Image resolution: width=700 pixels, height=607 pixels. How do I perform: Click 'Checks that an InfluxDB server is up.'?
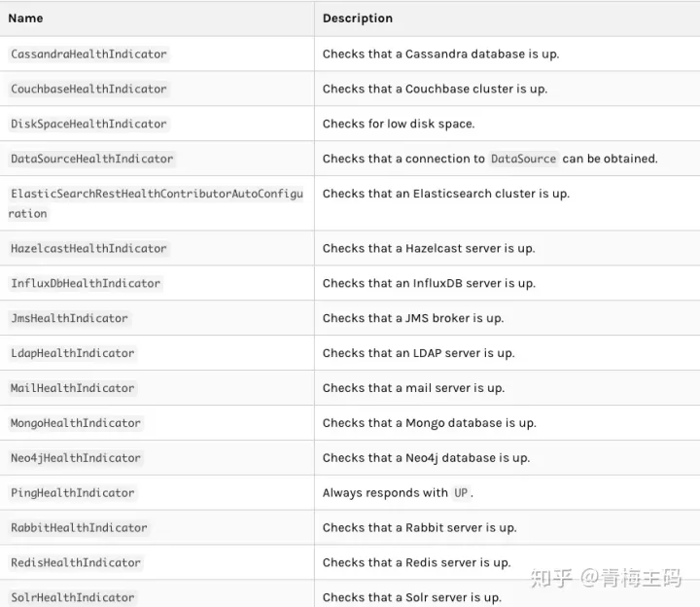coord(429,283)
